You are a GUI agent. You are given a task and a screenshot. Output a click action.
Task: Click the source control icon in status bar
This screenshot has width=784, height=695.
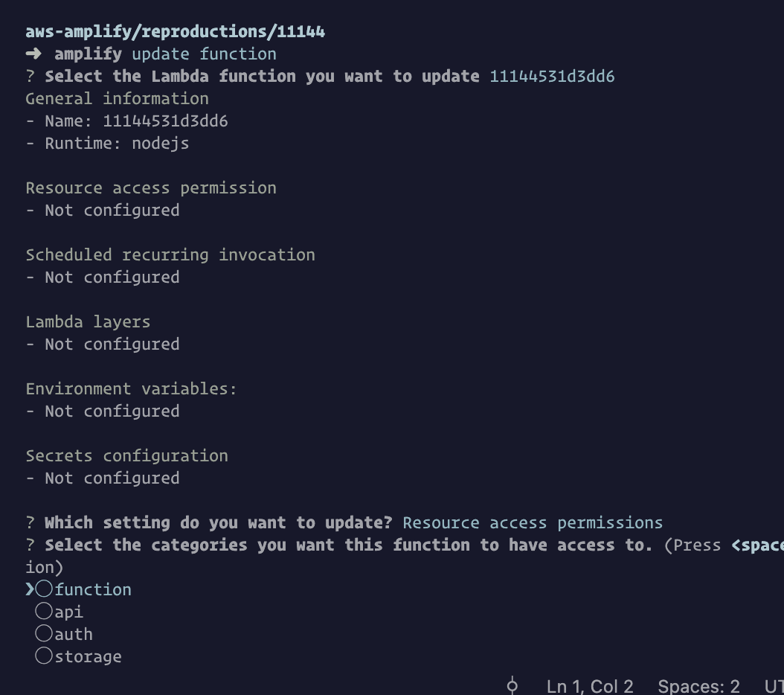click(x=512, y=685)
